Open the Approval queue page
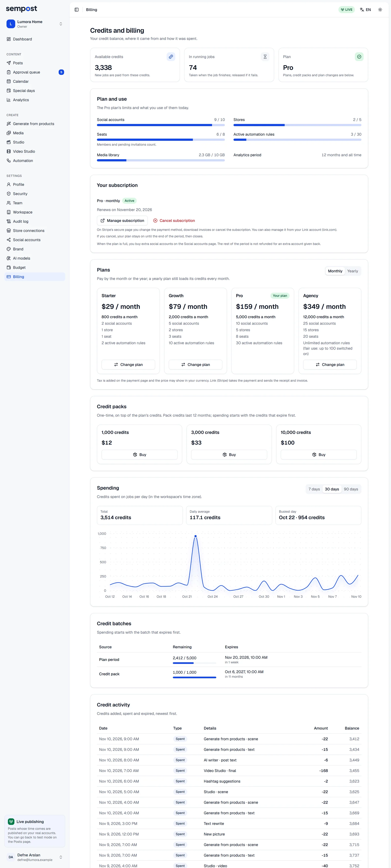Viewport: 391px width, 868px height. [35, 72]
